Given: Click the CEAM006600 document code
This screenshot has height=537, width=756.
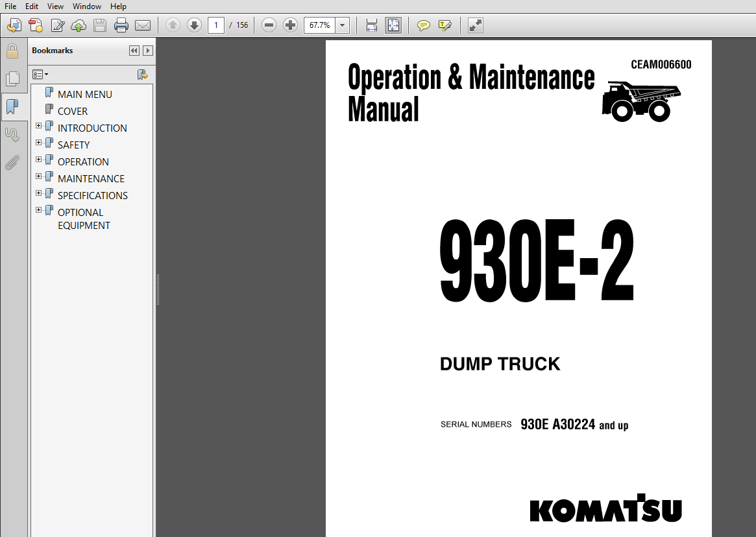Looking at the screenshot, I should (661, 65).
